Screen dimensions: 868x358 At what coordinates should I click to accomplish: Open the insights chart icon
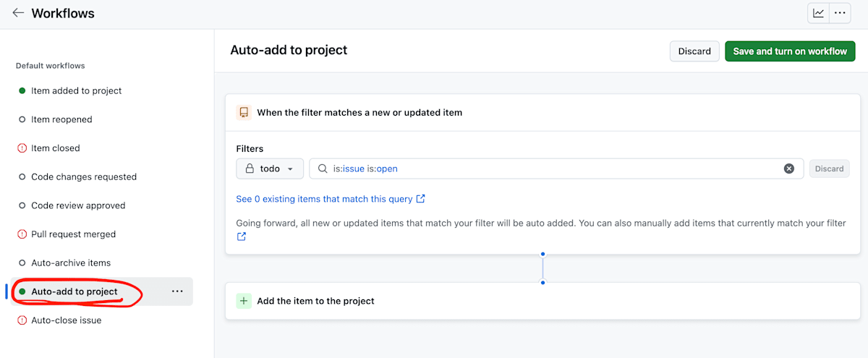(819, 13)
